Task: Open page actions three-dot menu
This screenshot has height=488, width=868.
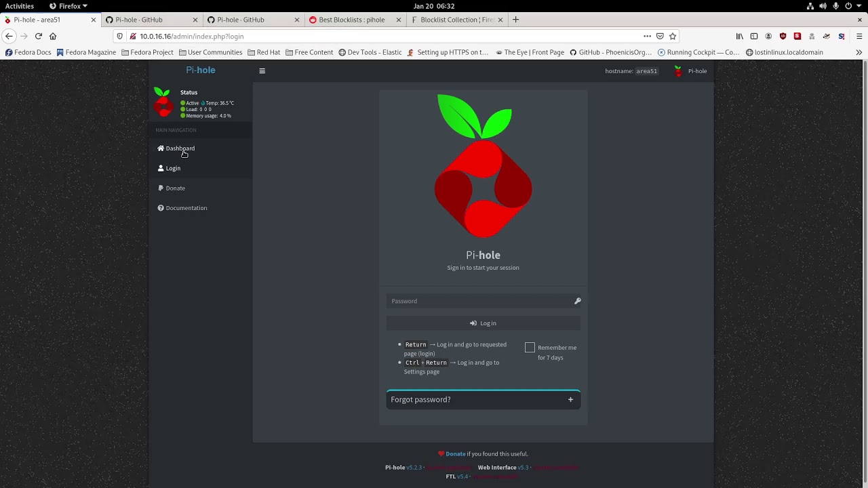Action: tap(648, 36)
